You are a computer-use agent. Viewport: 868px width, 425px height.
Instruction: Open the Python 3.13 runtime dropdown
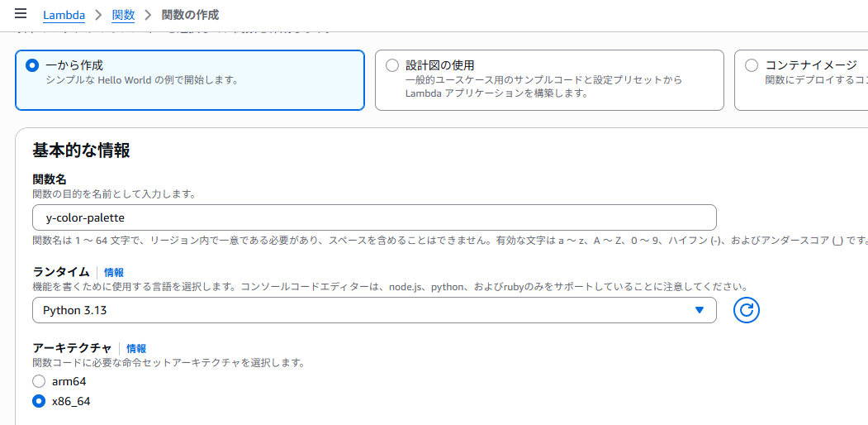click(373, 310)
